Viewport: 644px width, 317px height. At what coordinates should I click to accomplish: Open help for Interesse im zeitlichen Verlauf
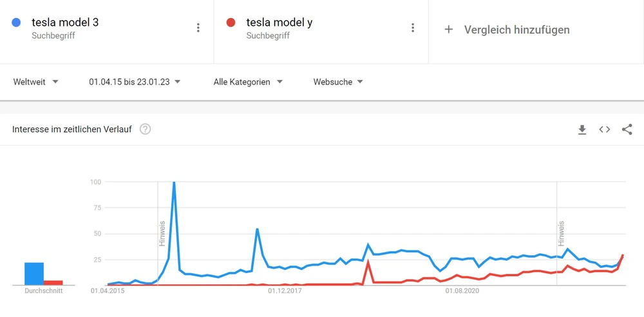[146, 130]
